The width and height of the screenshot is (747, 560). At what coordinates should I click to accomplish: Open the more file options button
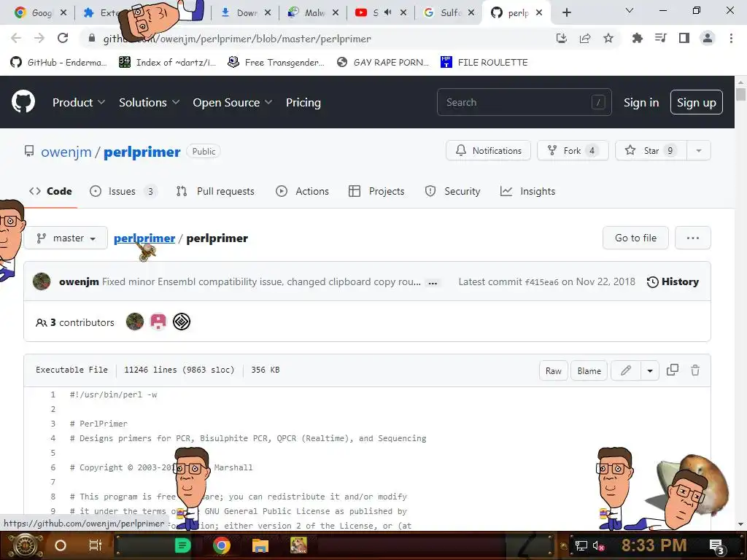click(693, 238)
